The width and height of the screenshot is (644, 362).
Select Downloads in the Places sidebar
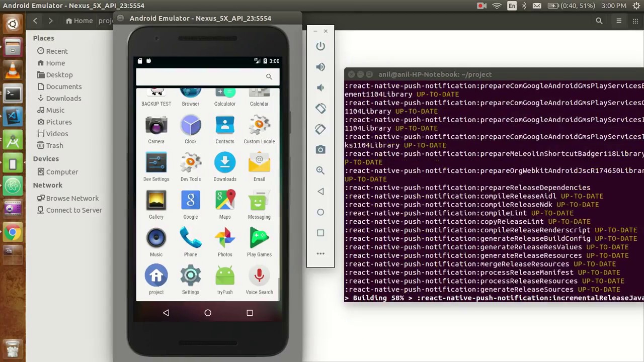pyautogui.click(x=63, y=99)
